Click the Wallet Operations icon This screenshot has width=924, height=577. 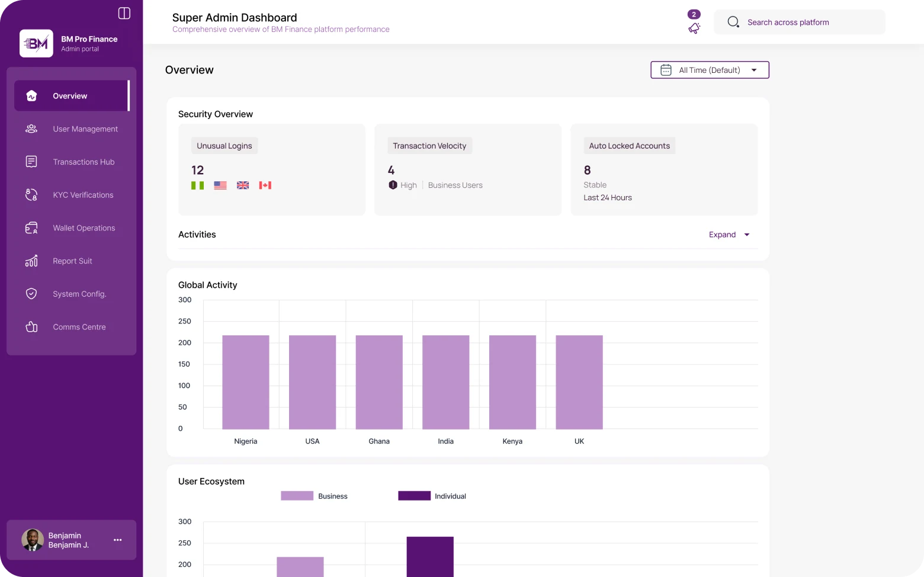tap(31, 228)
